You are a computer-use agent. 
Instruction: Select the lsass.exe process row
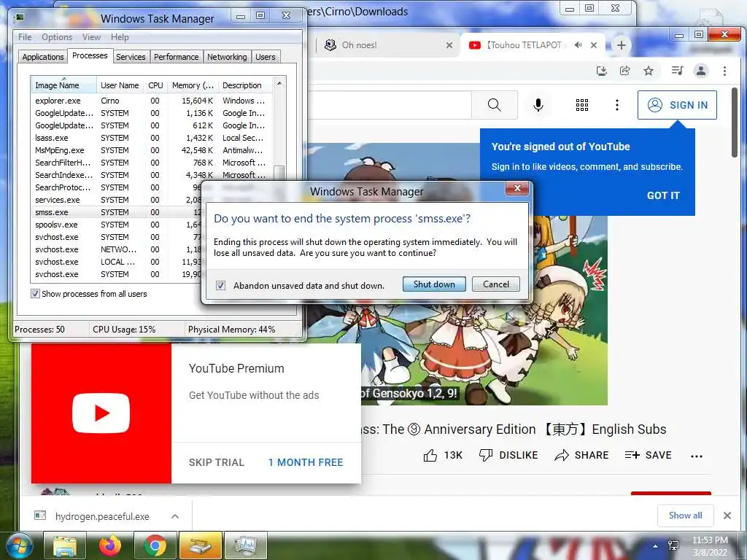pos(150,138)
